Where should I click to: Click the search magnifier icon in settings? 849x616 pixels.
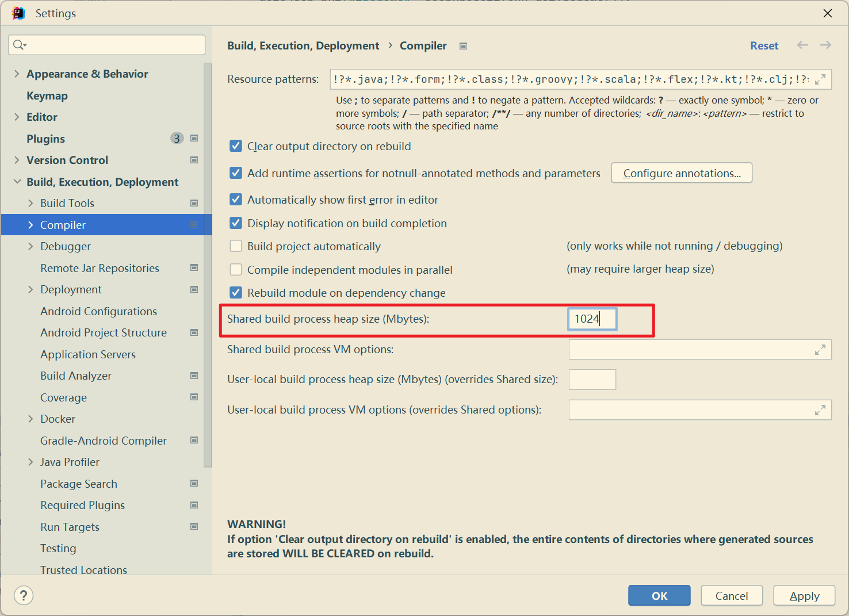pos(18,45)
